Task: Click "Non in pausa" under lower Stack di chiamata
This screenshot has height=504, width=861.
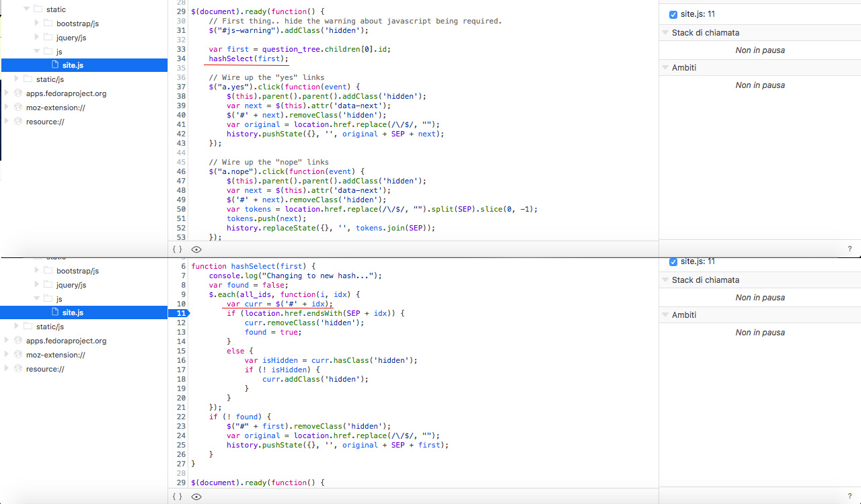Action: coord(760,298)
